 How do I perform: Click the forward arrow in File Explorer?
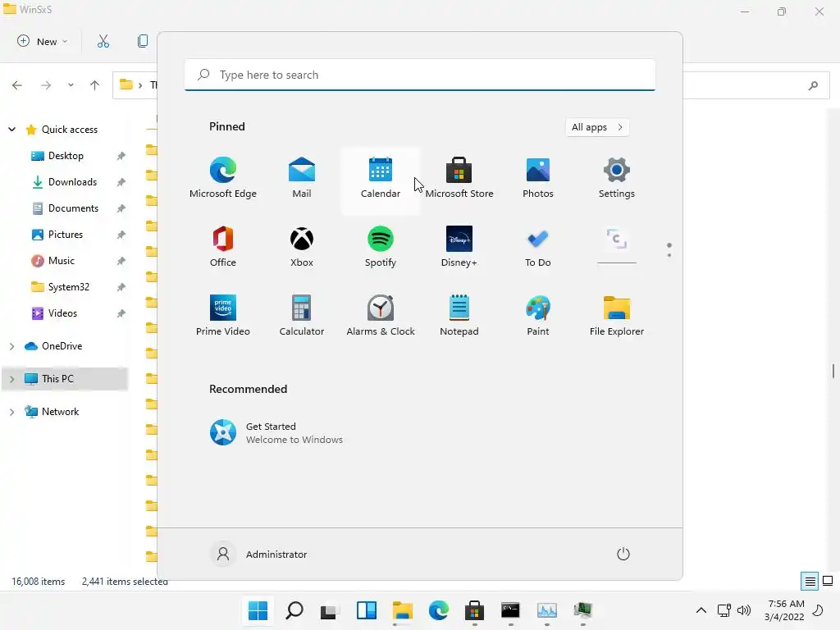[46, 85]
